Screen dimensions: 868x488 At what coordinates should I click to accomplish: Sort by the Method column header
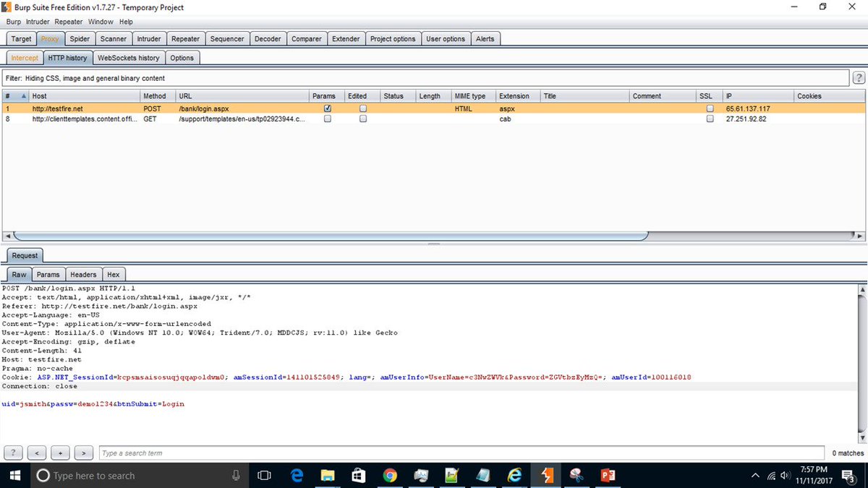(158, 96)
